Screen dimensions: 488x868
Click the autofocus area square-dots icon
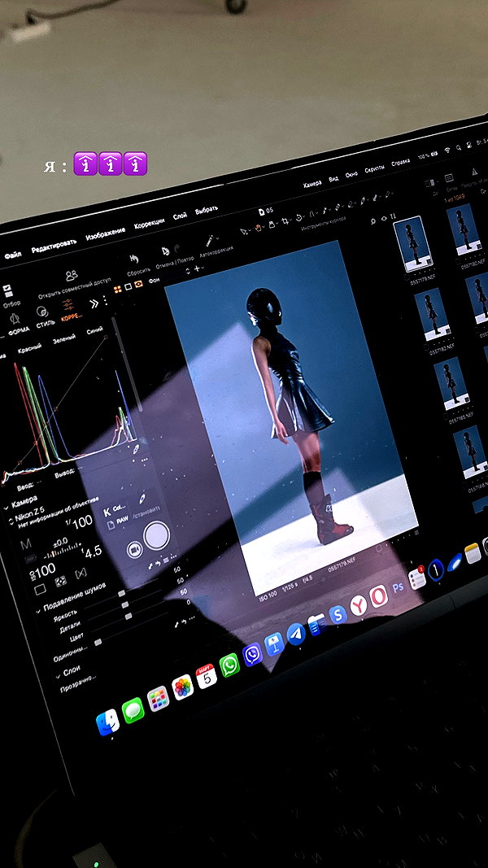point(60,581)
